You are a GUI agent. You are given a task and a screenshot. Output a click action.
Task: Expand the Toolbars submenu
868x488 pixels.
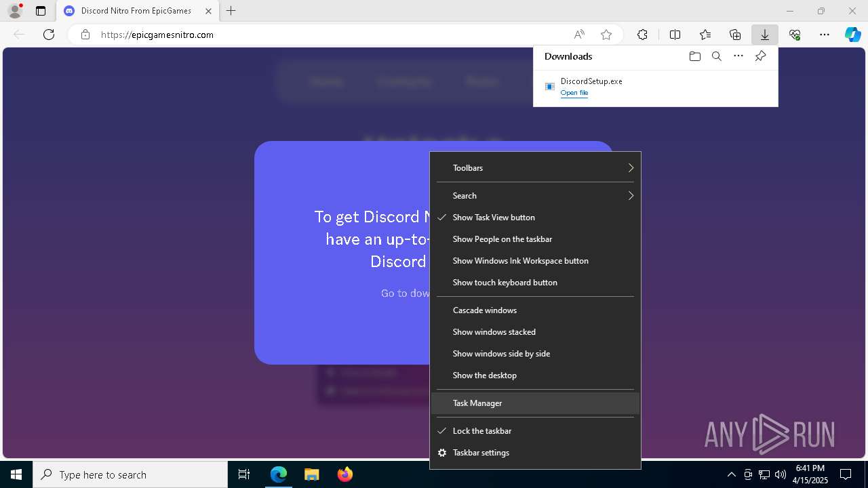tap(535, 168)
